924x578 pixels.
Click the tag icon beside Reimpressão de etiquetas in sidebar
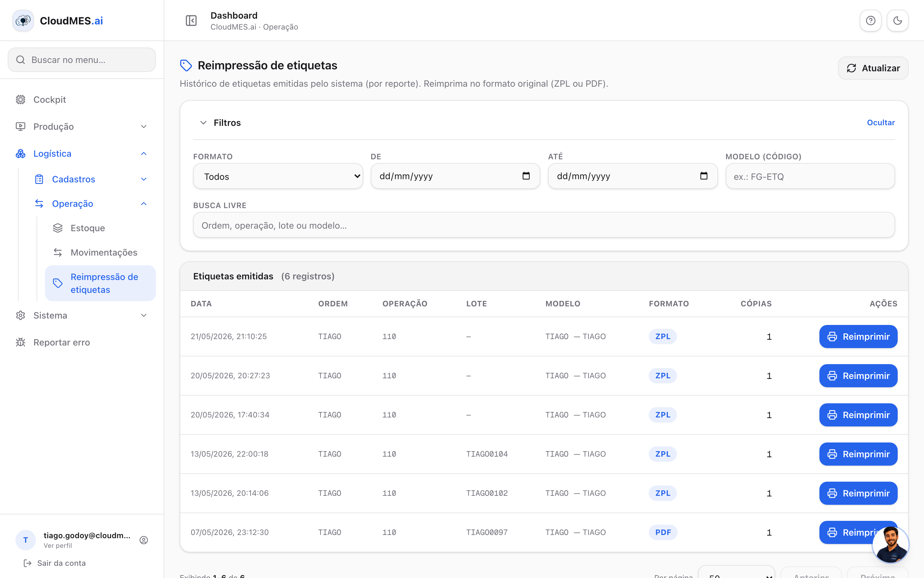[58, 283]
